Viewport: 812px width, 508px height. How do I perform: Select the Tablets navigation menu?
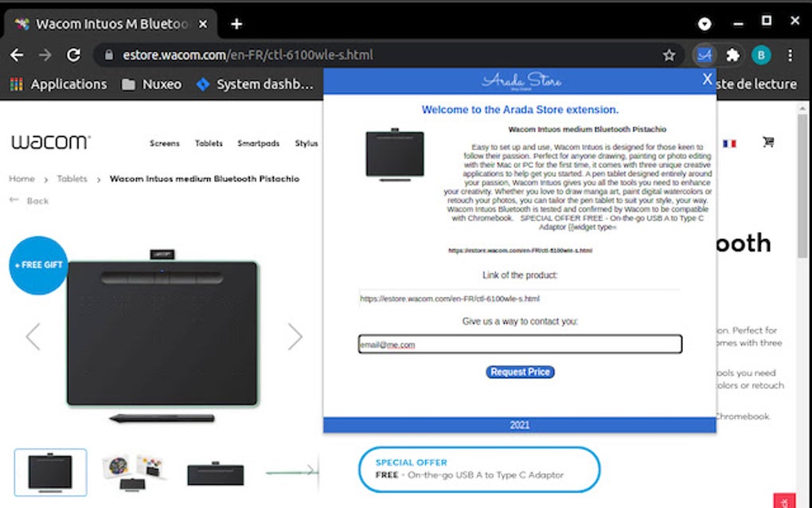tap(209, 144)
